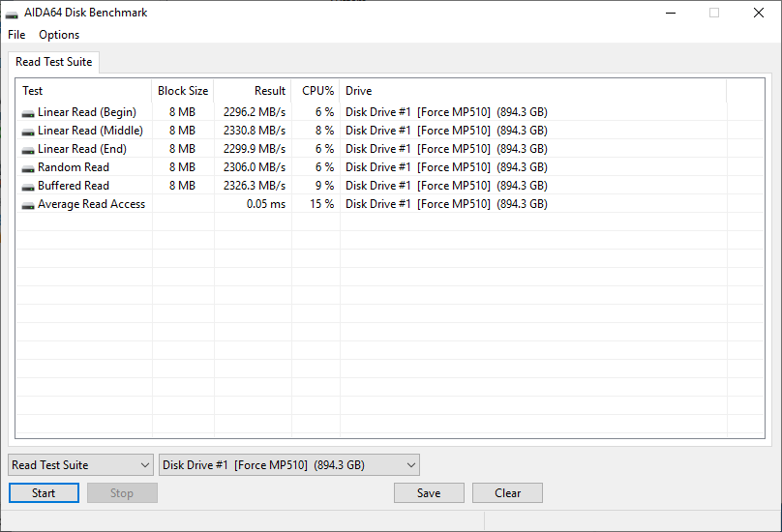Select the Linear Read (End) row
Image resolution: width=782 pixels, height=532 pixels.
[390, 149]
